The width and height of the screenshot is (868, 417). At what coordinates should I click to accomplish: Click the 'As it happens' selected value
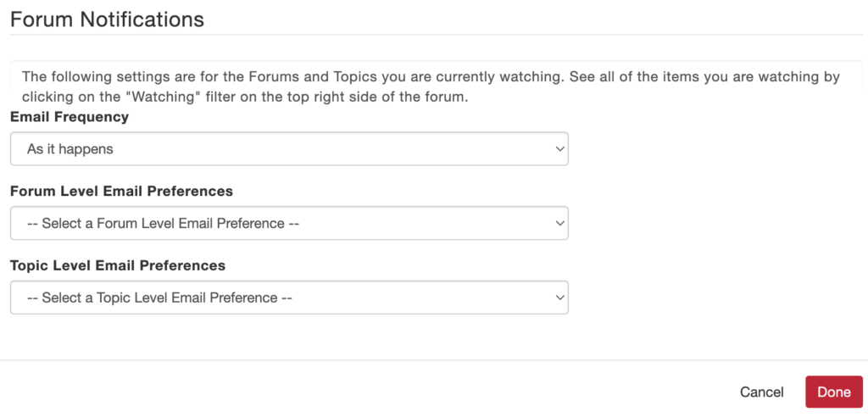click(x=70, y=149)
